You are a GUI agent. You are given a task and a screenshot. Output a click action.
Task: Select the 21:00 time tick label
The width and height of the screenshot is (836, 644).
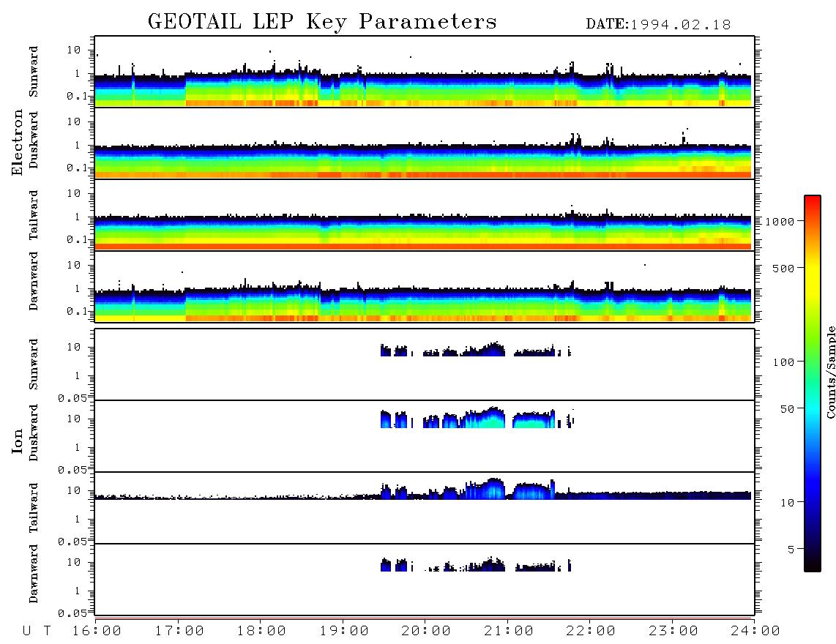(x=510, y=631)
